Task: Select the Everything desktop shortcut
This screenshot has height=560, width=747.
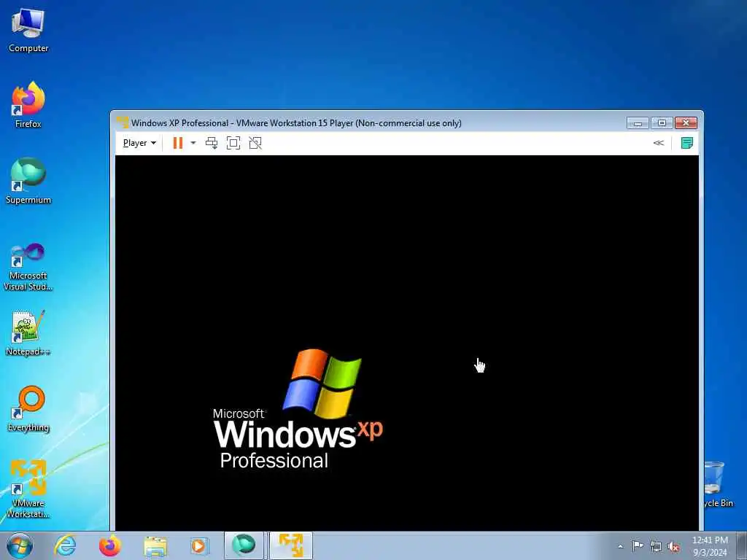Action: coord(28,408)
